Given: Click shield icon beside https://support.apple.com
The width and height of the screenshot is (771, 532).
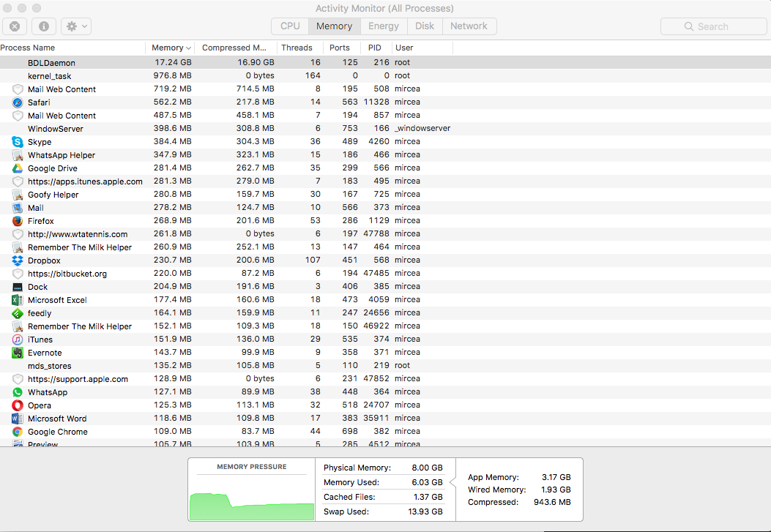Looking at the screenshot, I should 18,379.
